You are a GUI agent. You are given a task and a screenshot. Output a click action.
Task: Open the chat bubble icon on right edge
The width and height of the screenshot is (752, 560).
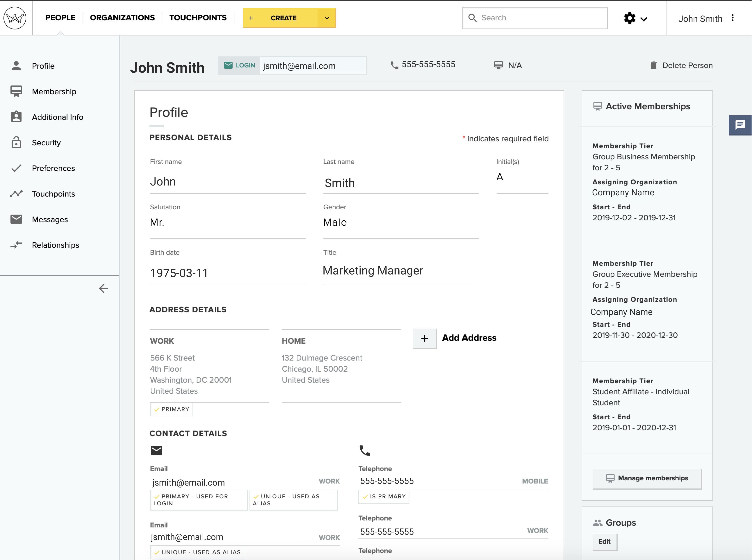coord(740,125)
